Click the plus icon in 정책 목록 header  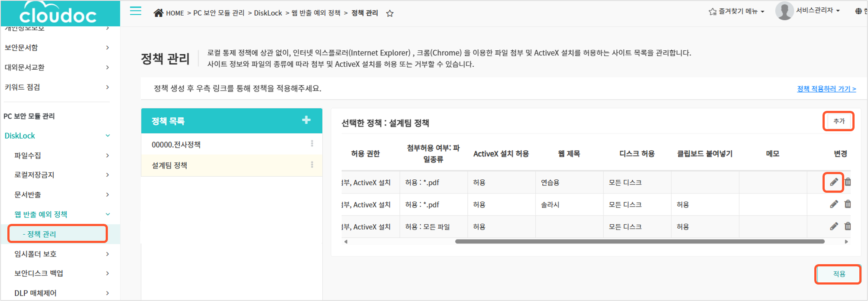tap(306, 120)
